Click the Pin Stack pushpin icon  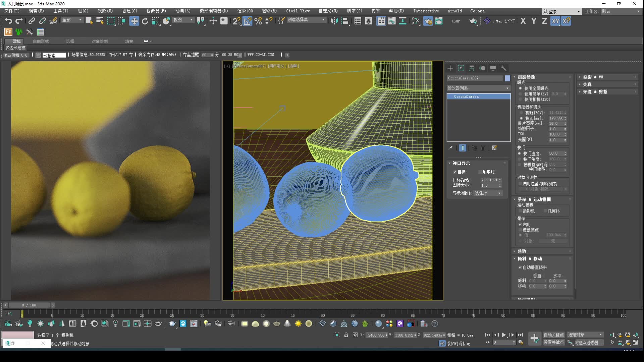450,148
